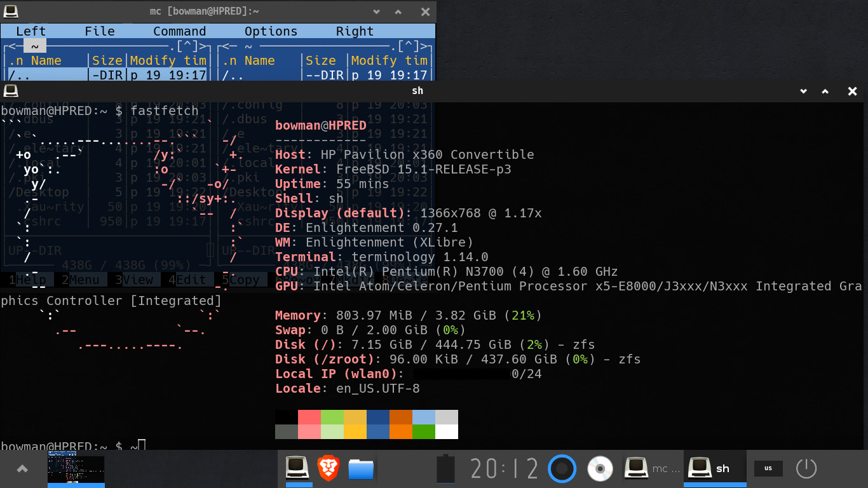
Task: Click the Disk (/): 7.15 GiB line
Action: click(435, 344)
